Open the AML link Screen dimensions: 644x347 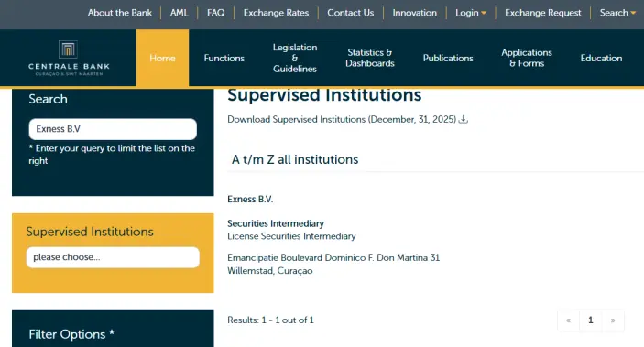[x=179, y=13]
